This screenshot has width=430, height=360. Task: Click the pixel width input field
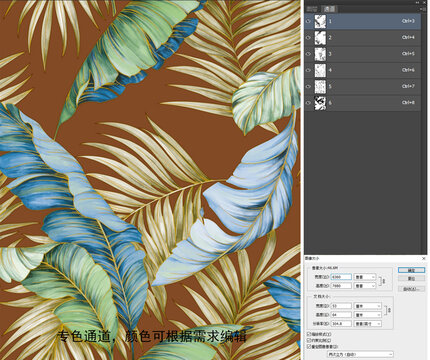pyautogui.click(x=341, y=277)
